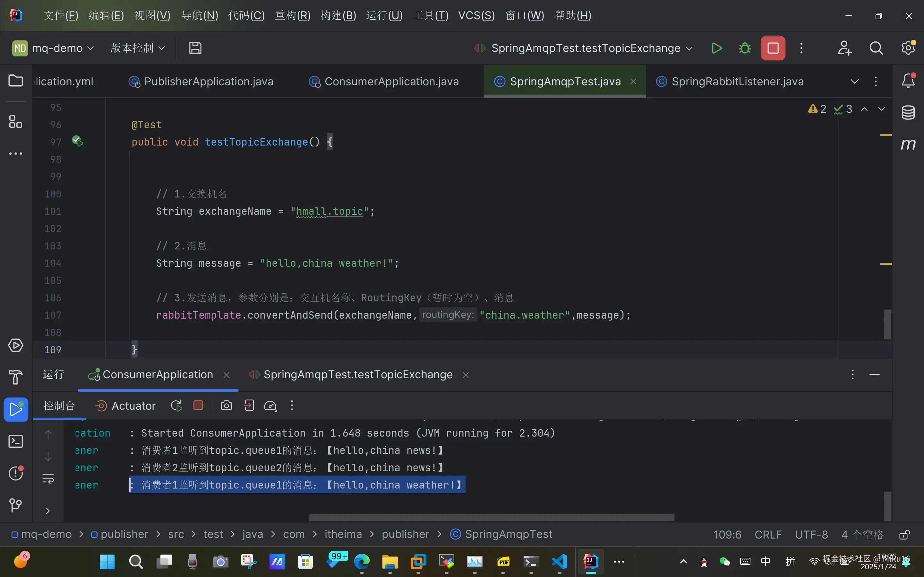Open the Database tool window icon
Screen dimensions: 924x577
tap(908, 112)
